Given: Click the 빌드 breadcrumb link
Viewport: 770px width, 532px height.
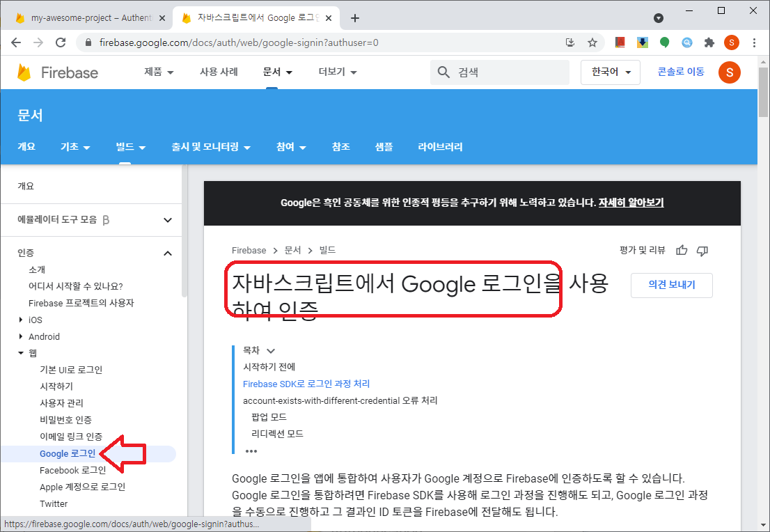Looking at the screenshot, I should [x=327, y=251].
